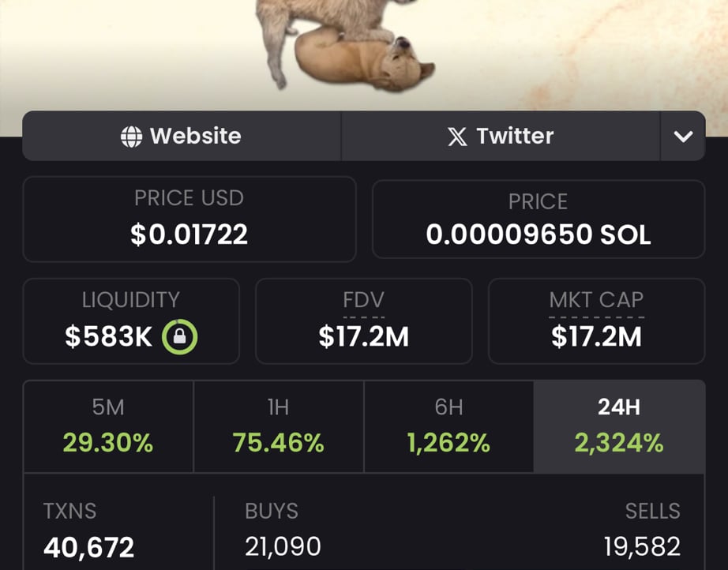The width and height of the screenshot is (728, 570).
Task: Select the 1H timeframe tab
Action: 279,426
